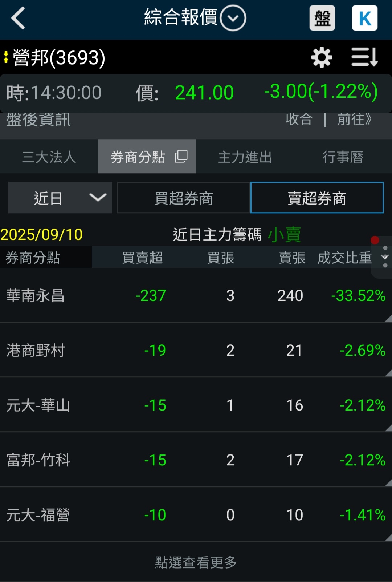Switch to the 行事曆 tab

(343, 157)
